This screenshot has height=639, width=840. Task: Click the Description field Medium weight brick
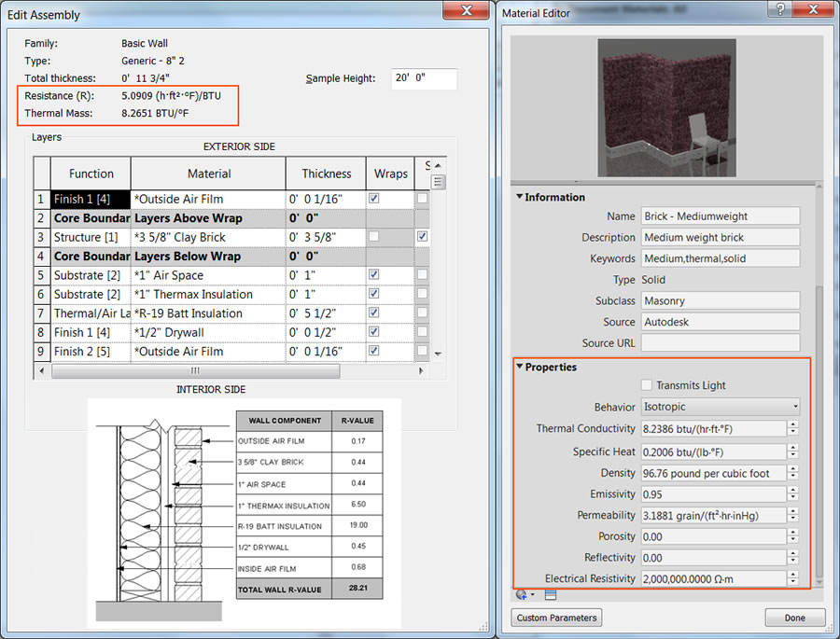click(x=720, y=237)
